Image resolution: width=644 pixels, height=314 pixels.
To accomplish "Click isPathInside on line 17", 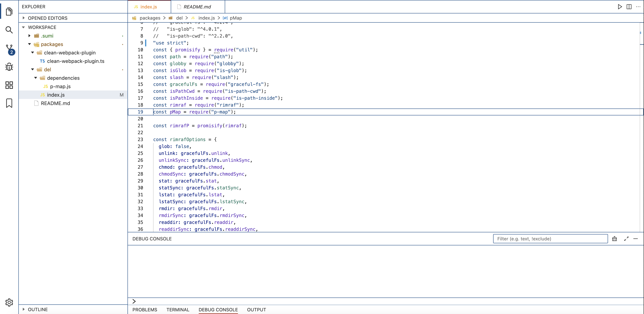I will pyautogui.click(x=186, y=98).
